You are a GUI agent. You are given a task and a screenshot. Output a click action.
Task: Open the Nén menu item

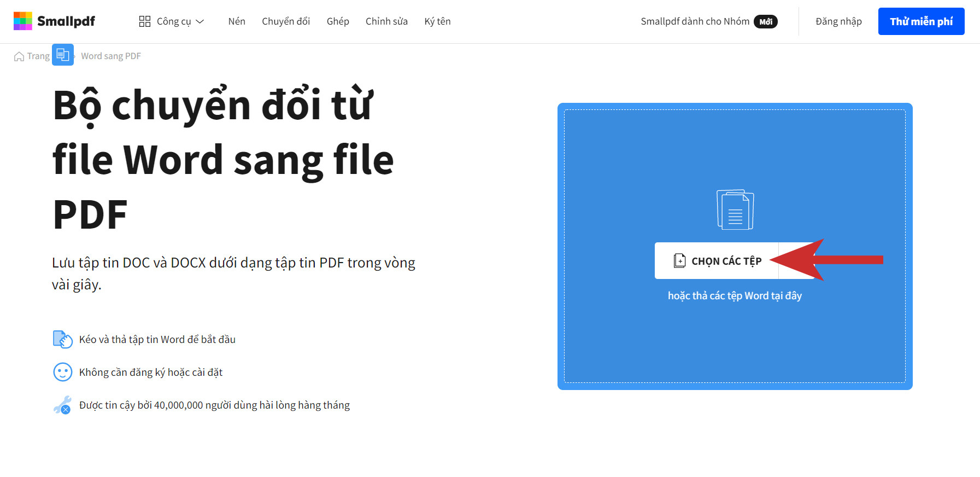[x=237, y=21]
